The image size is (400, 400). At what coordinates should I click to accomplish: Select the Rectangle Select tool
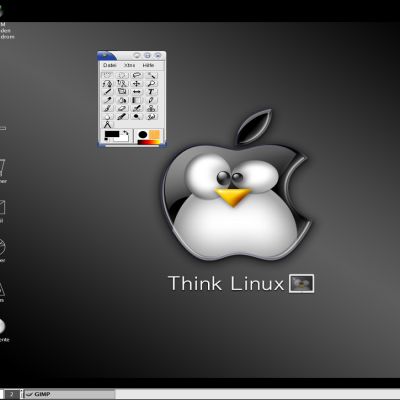pos(107,75)
